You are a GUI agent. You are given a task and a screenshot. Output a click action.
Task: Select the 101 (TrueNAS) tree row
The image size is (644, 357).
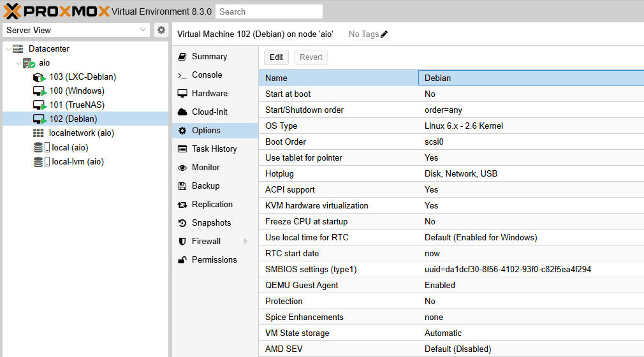85,105
